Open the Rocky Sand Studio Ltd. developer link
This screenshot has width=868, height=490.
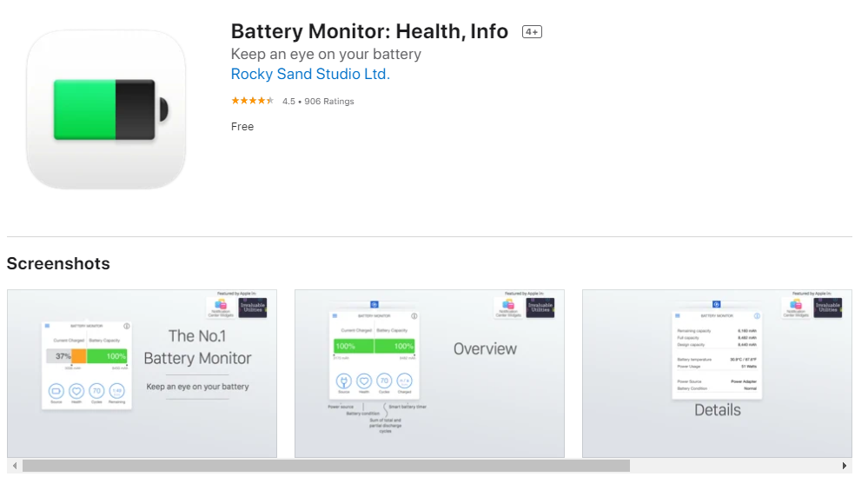point(310,75)
